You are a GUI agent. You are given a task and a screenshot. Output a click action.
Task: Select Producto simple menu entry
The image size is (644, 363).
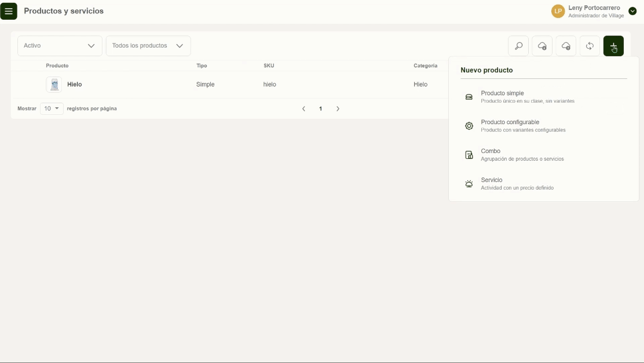point(544,97)
